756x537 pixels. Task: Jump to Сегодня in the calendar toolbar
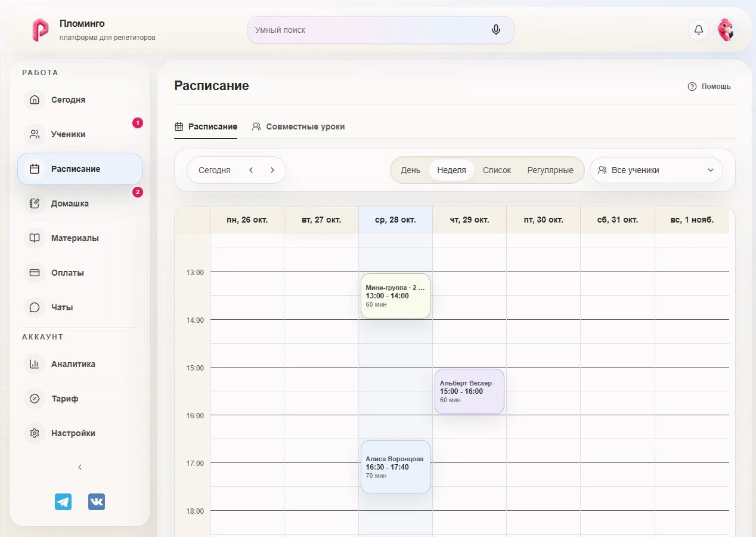click(215, 170)
